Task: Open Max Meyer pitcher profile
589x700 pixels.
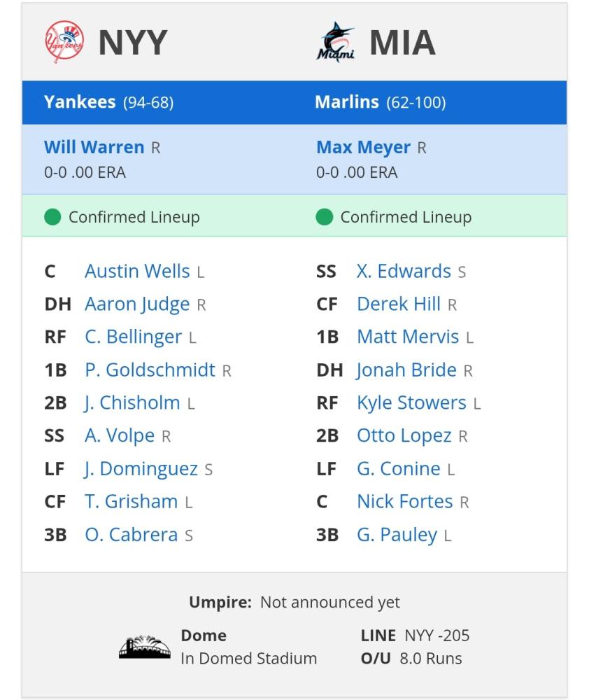Action: point(363,147)
